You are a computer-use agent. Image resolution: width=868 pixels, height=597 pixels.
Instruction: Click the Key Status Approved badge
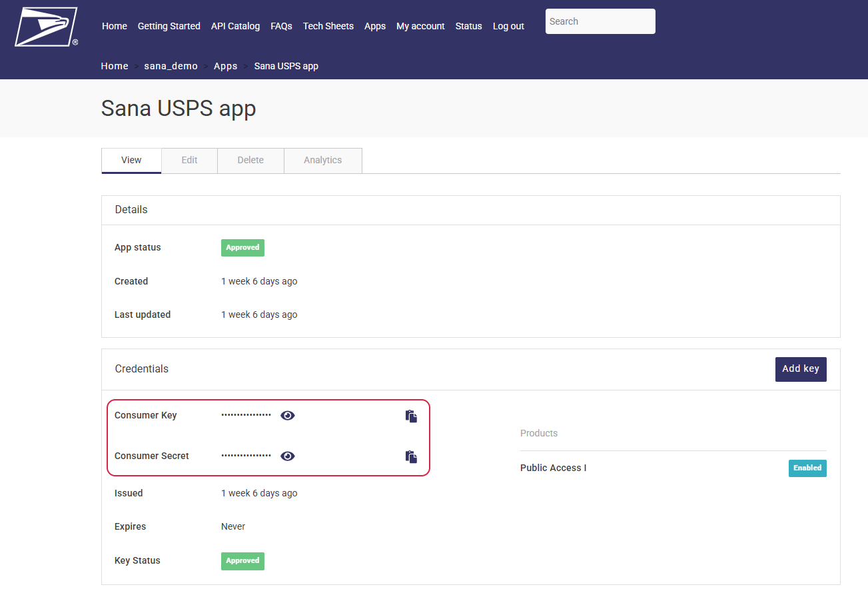point(242,561)
